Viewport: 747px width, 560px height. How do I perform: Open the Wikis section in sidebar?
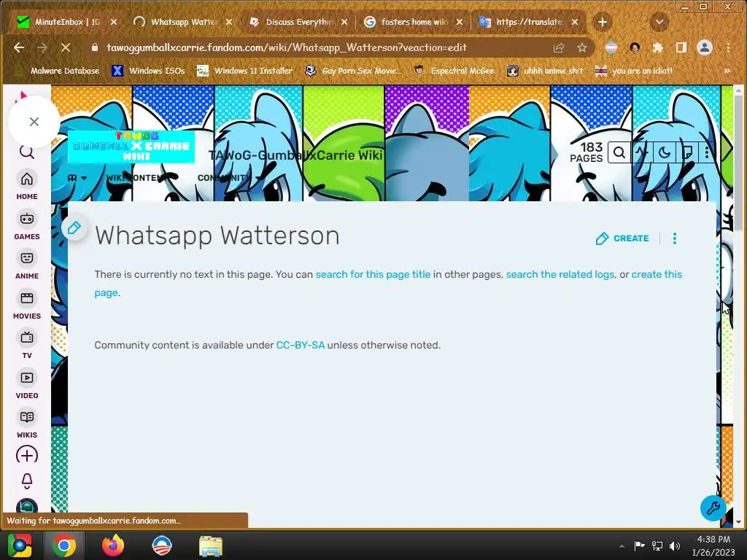click(27, 424)
